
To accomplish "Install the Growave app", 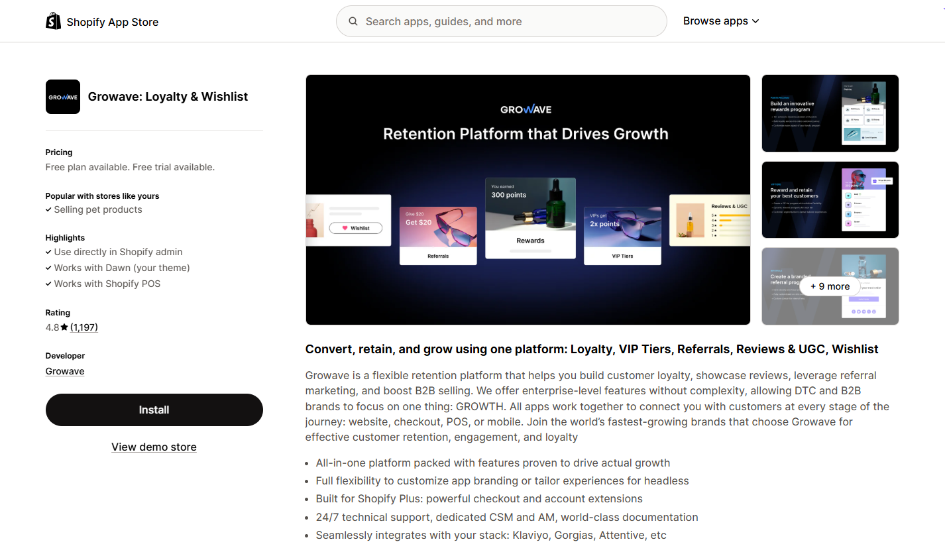I will coord(154,410).
